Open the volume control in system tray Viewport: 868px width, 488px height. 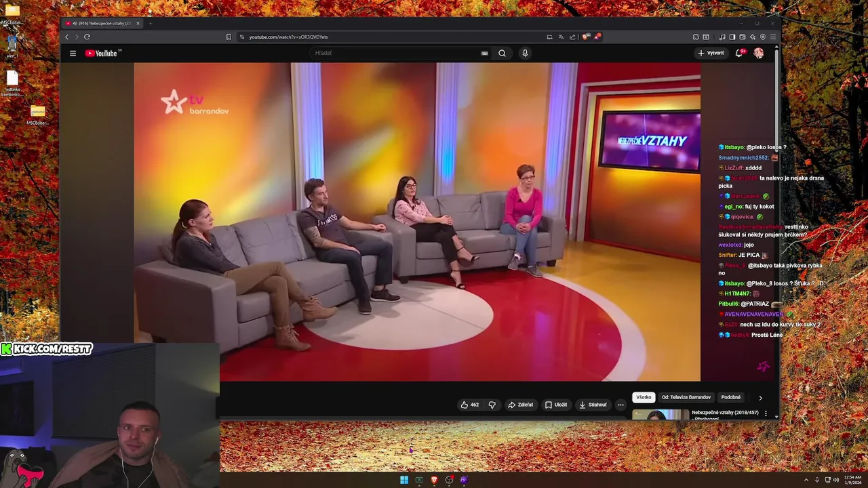pos(836,480)
